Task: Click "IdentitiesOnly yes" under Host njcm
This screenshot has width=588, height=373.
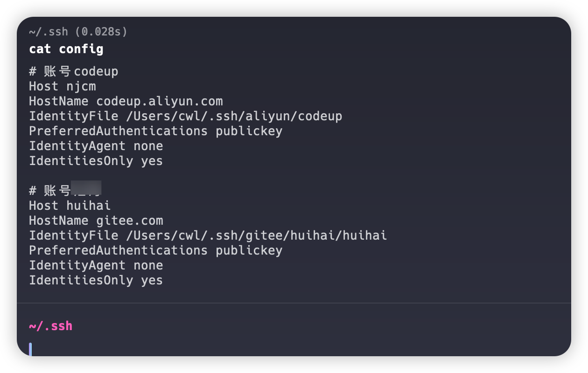Action: [x=96, y=161]
